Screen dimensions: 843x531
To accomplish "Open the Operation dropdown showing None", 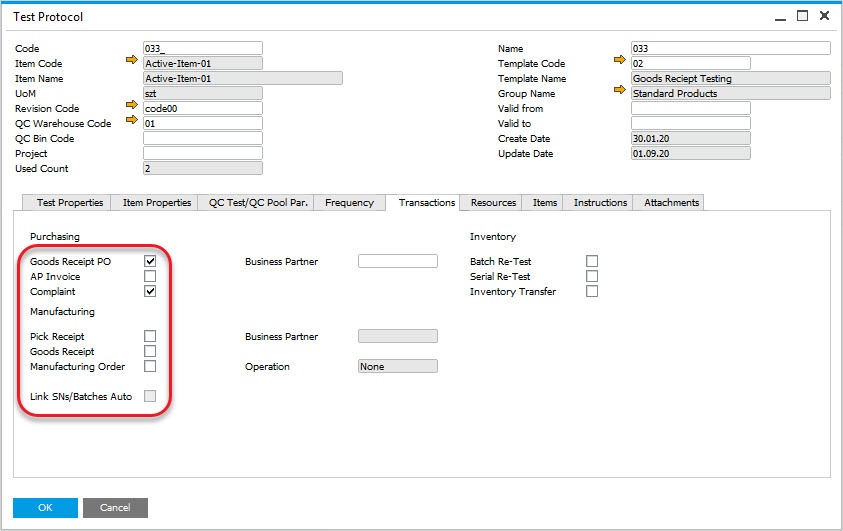I will pos(397,367).
